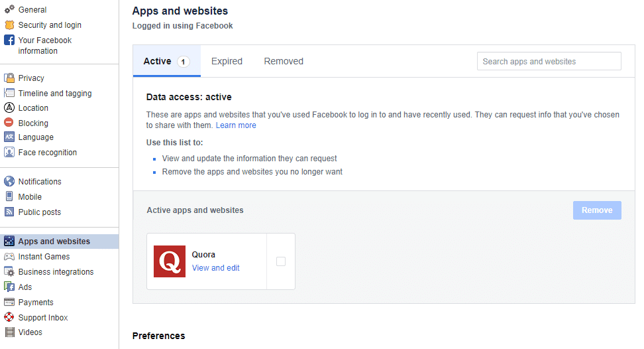Click the Your Facebook information logo icon

9,40
